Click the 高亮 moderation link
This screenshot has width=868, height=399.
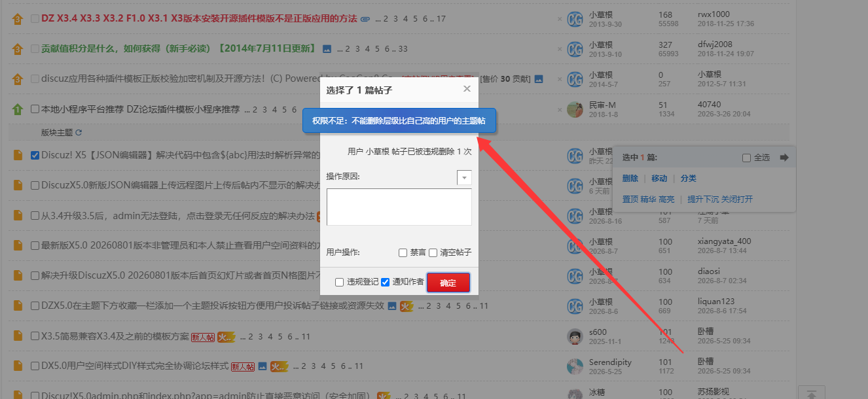point(666,199)
